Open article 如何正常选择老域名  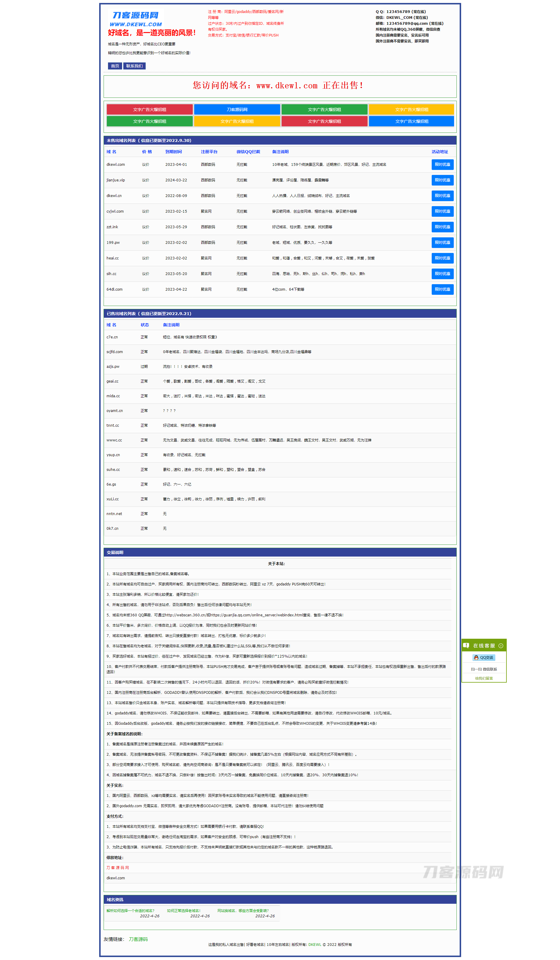tap(184, 911)
